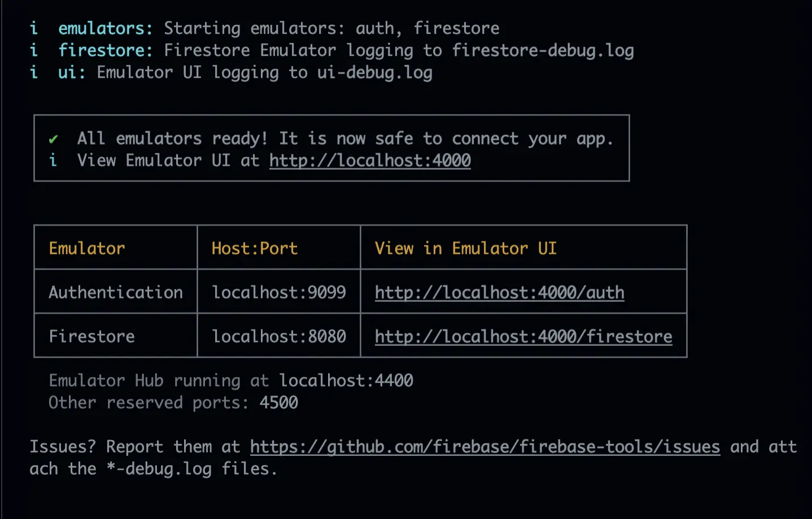Image resolution: width=812 pixels, height=519 pixels.
Task: Select the 'Authentication' table cell
Action: coord(116,292)
